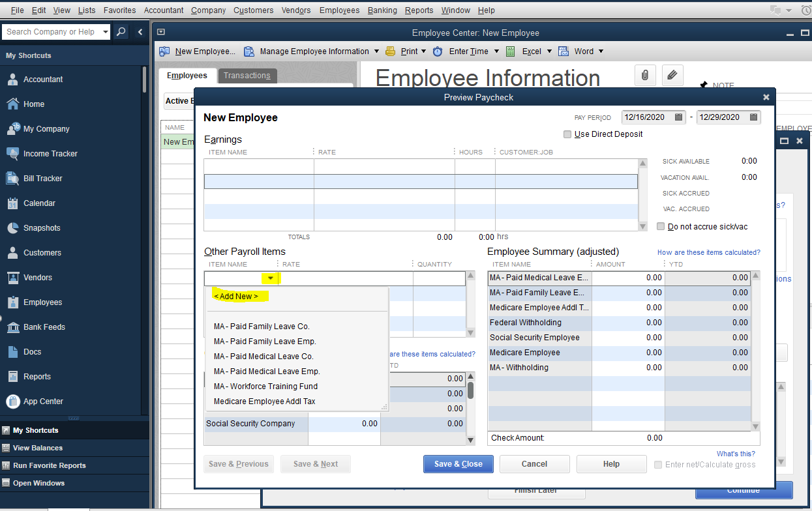812x511 pixels.
Task: Select the Social Security Company row
Action: pyautogui.click(x=335, y=424)
